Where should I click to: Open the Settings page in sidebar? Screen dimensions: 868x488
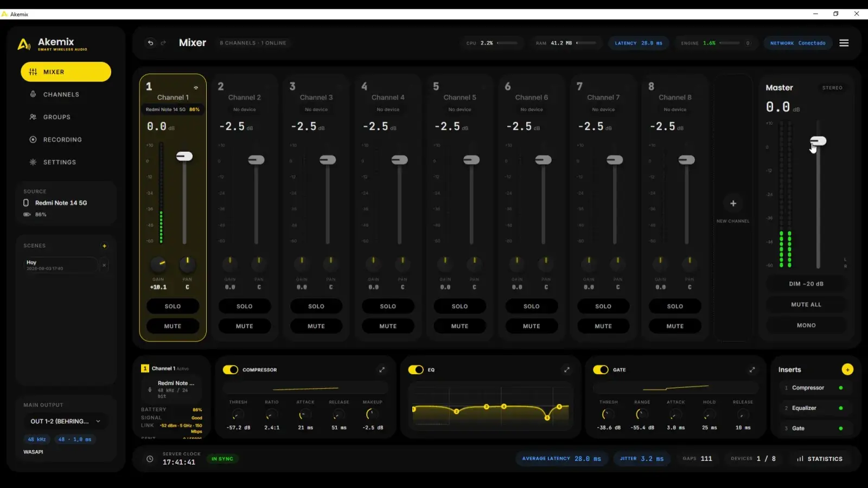tap(66, 162)
